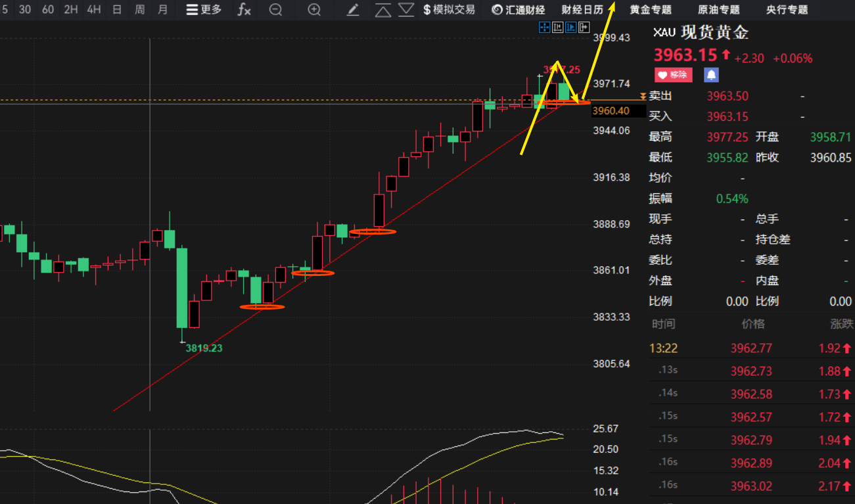The width and height of the screenshot is (855, 504).
Task: Click the 价格 column header
Action: [x=753, y=324]
